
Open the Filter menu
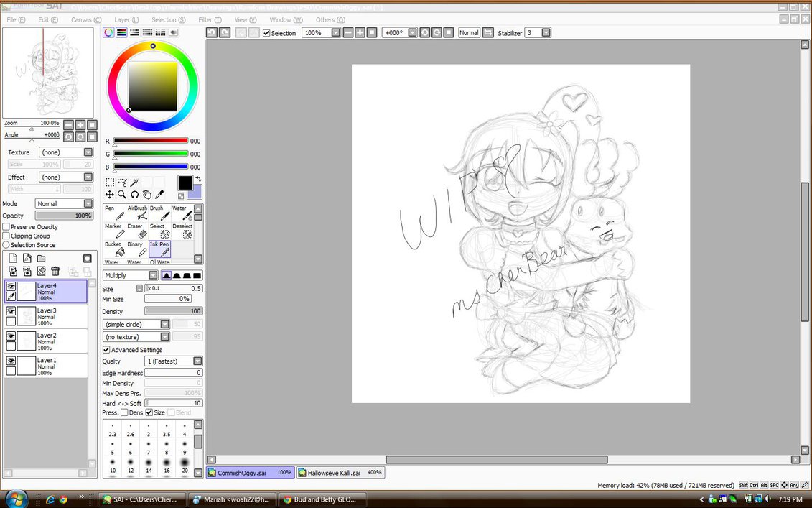click(x=210, y=19)
